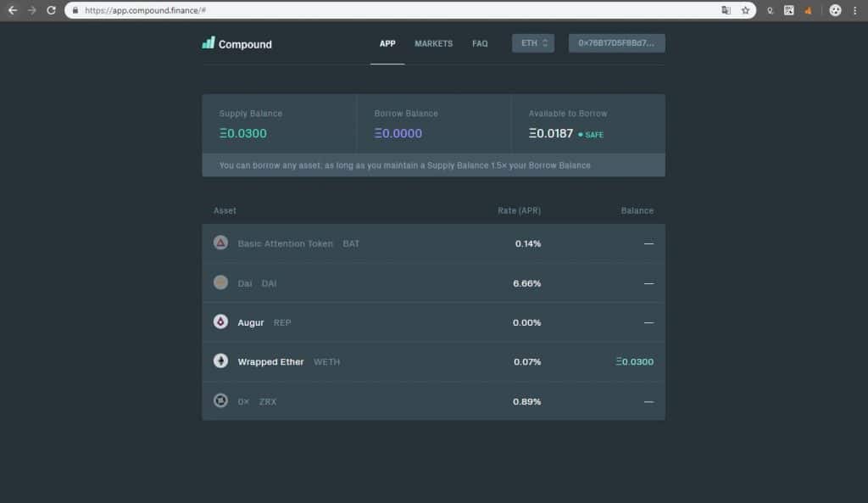
Task: Go back using the browser back arrow
Action: tap(12, 10)
